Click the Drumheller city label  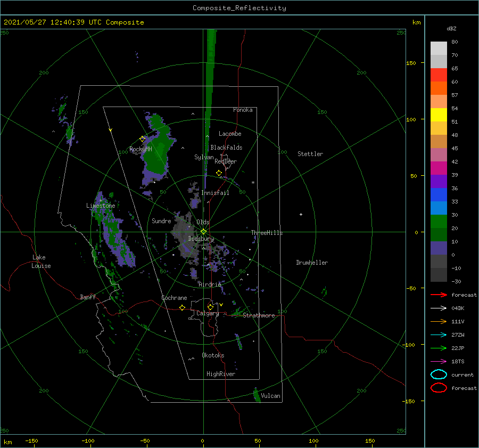click(x=312, y=263)
